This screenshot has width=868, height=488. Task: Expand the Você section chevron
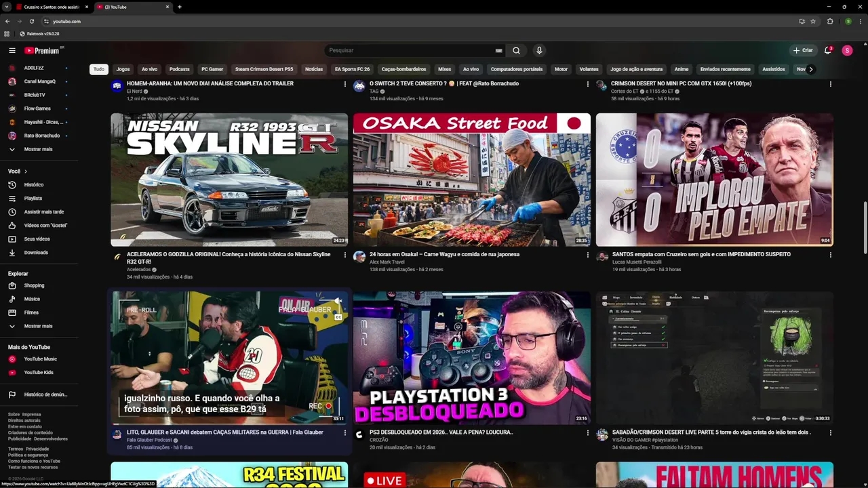pos(26,171)
